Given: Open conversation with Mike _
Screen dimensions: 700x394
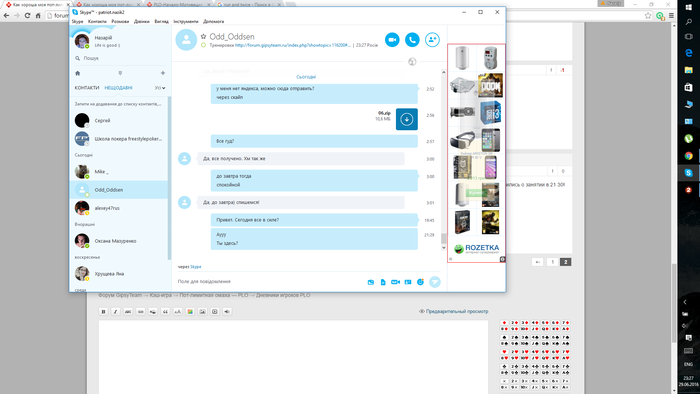Looking at the screenshot, I should click(119, 171).
